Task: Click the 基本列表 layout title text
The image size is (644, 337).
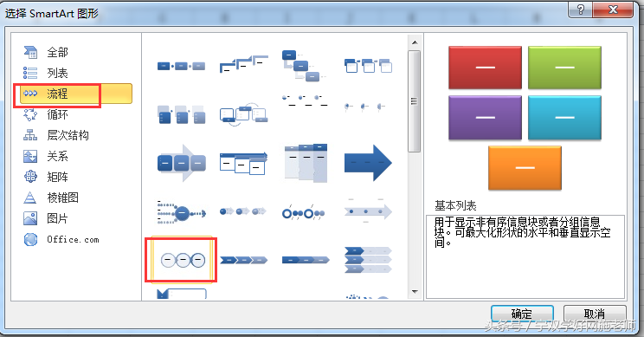Action: click(455, 205)
